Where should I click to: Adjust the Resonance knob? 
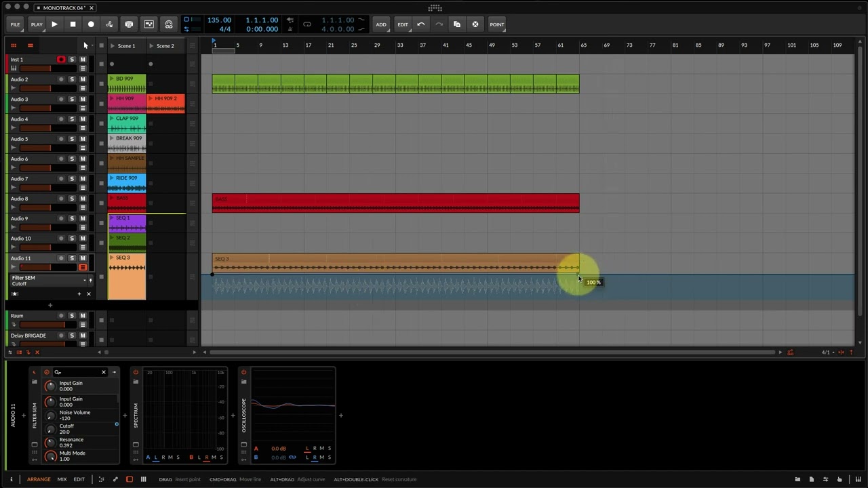50,443
